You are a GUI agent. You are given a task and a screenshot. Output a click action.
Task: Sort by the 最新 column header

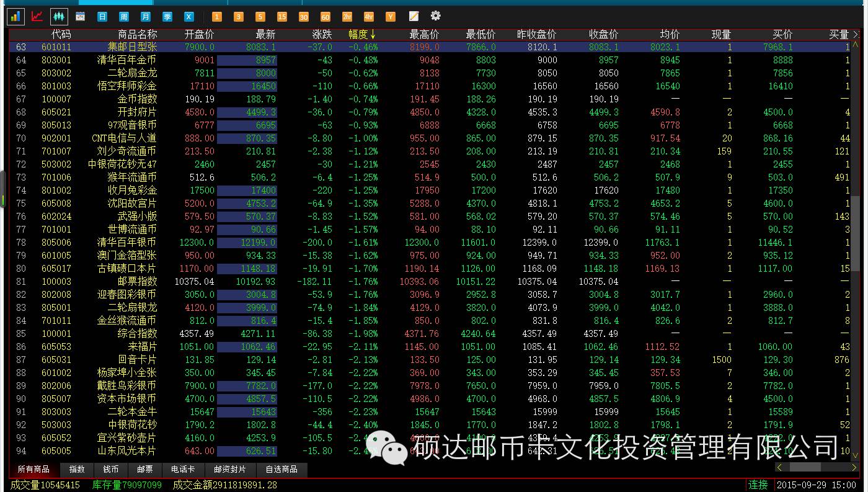[x=265, y=35]
